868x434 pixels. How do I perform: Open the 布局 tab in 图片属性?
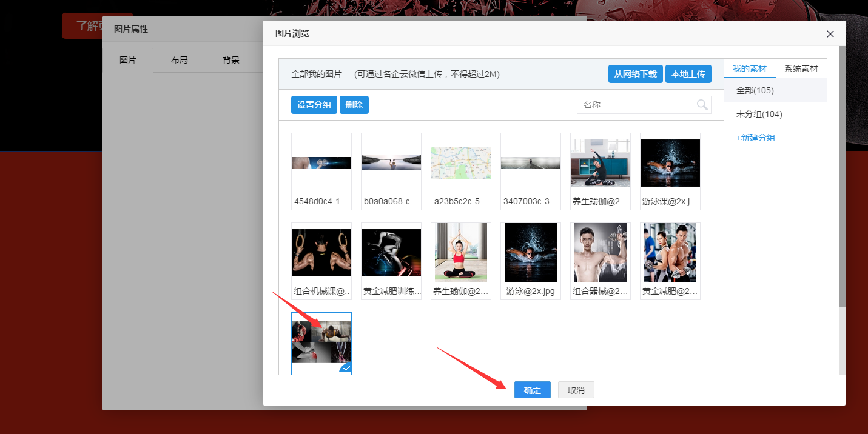pyautogui.click(x=179, y=60)
